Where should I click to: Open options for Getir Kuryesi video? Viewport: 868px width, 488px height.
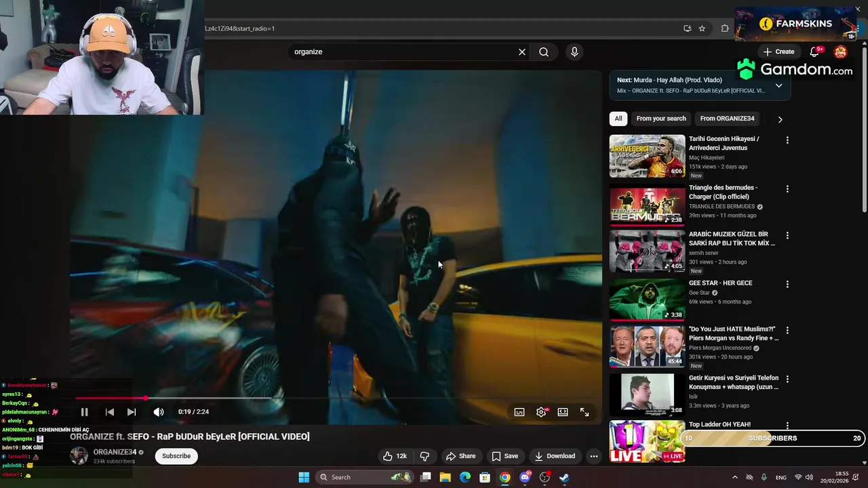tap(787, 379)
